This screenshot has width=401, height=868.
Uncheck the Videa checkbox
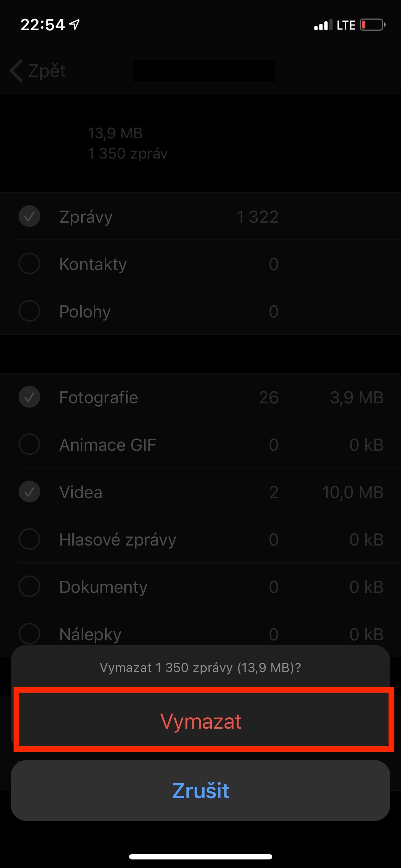coord(29,492)
